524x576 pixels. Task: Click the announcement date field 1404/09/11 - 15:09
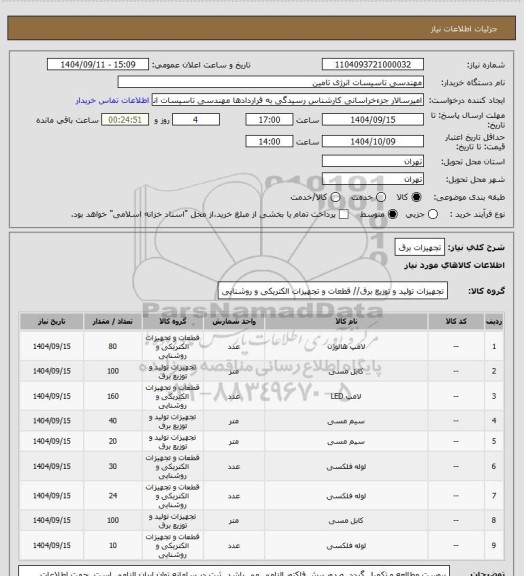tap(98, 65)
